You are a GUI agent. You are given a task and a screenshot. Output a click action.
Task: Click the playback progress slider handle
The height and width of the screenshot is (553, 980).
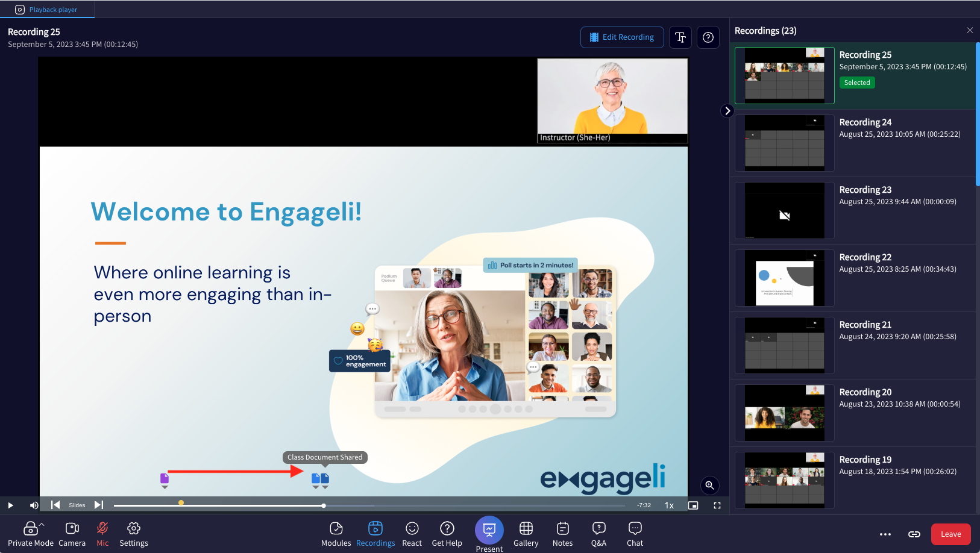click(324, 505)
